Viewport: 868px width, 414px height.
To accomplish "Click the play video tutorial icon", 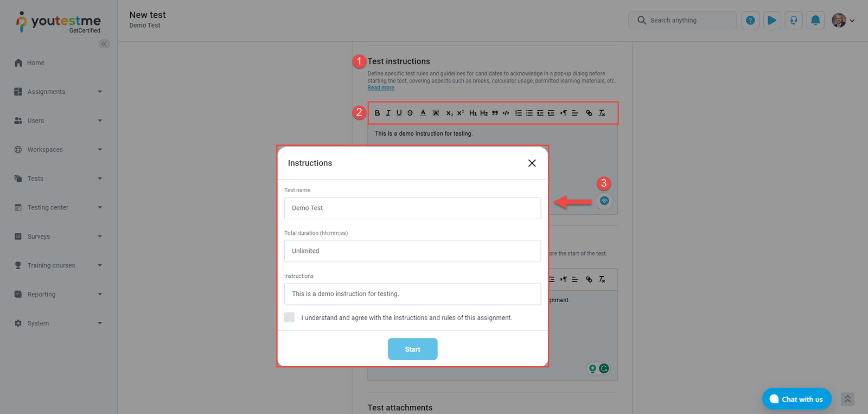I will (x=772, y=21).
